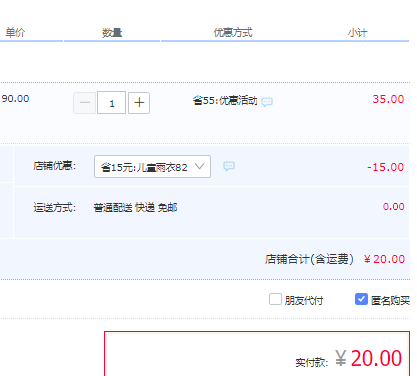
Task: Click the large ¥20.00 payment amount
Action: (x=368, y=358)
